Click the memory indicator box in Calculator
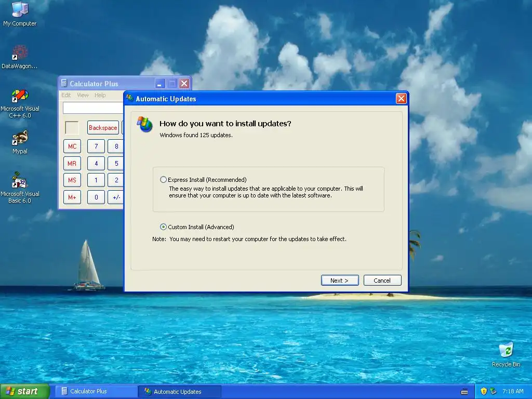This screenshot has width=532, height=399. pyautogui.click(x=72, y=128)
